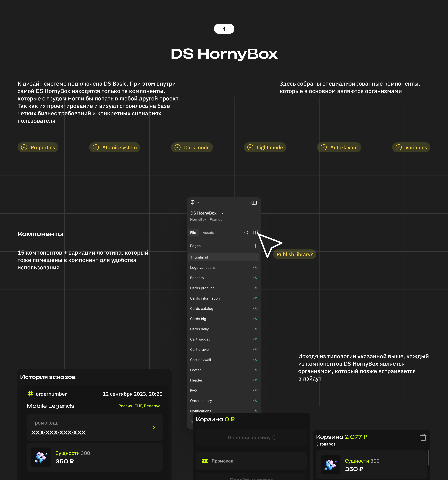Collapse the panel using the sidebar layout icon
This screenshot has height=480, width=448.
tap(254, 203)
